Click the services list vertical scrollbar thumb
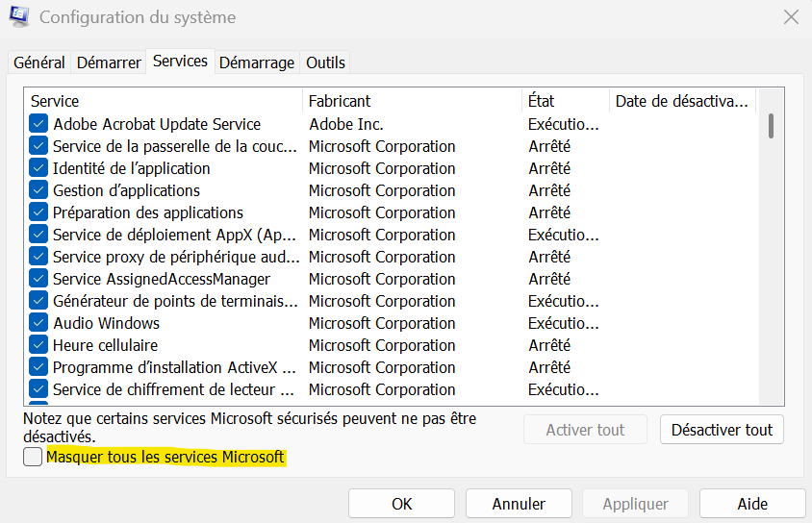Viewport: 812px width, 523px height. (x=771, y=126)
